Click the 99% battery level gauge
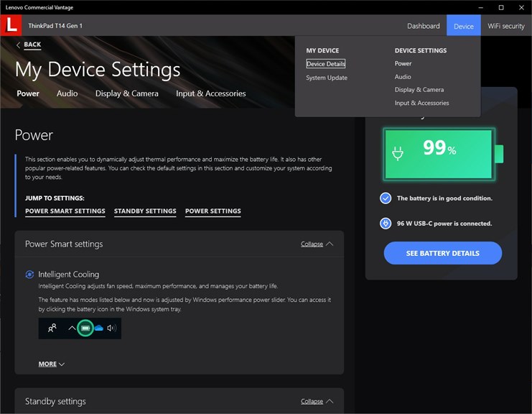Viewport: 532px width, 414px height. [442, 155]
